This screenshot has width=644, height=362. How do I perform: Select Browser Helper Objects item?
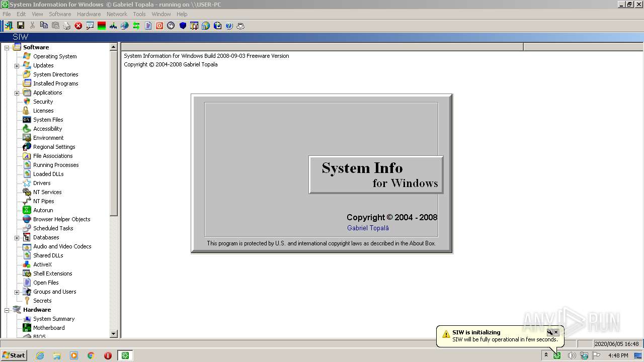click(x=61, y=219)
